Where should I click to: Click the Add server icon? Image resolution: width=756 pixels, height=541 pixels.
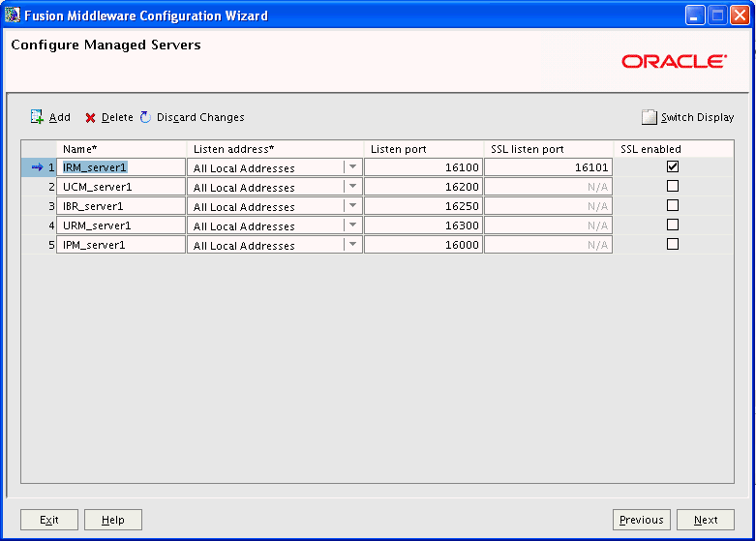click(37, 117)
